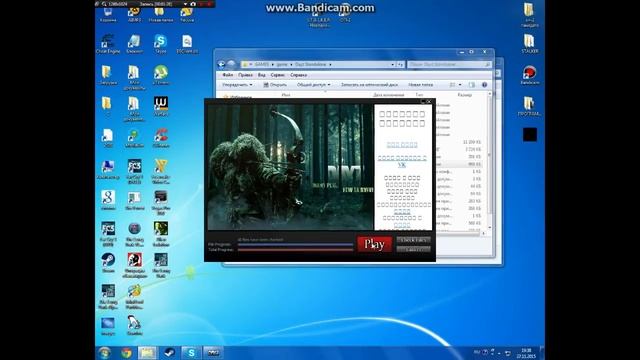Expand the Упорядочить dropdown in Explorer toolbar
640x360 pixels.
tap(237, 85)
